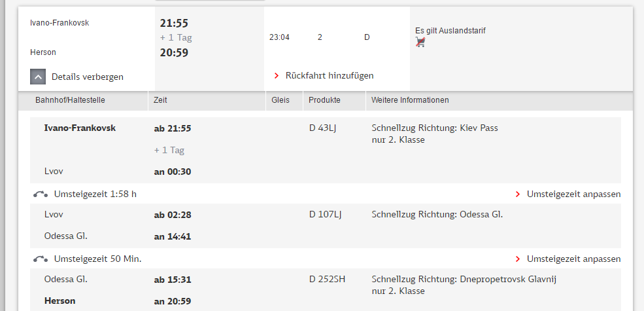The image size is (644, 311).
Task: Click the Produkte column header
Action: pos(324,100)
